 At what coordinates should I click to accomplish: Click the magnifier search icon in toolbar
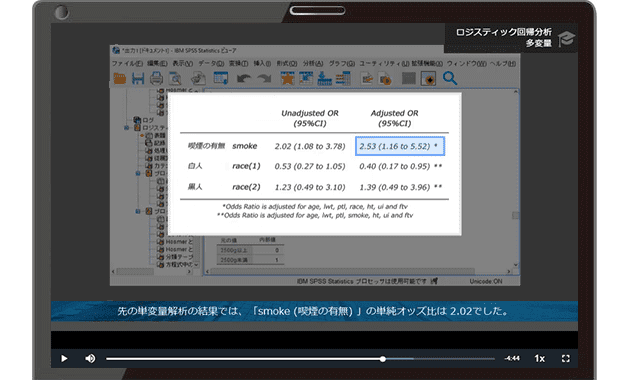450,78
